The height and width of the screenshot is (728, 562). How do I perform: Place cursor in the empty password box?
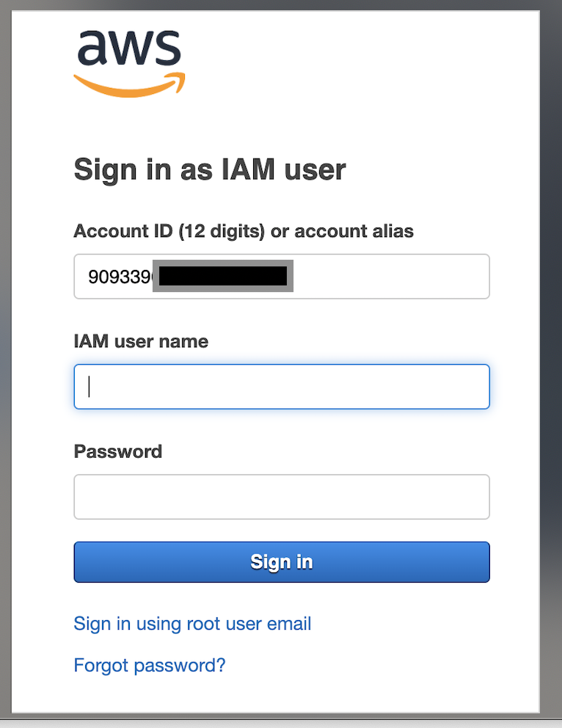(281, 497)
